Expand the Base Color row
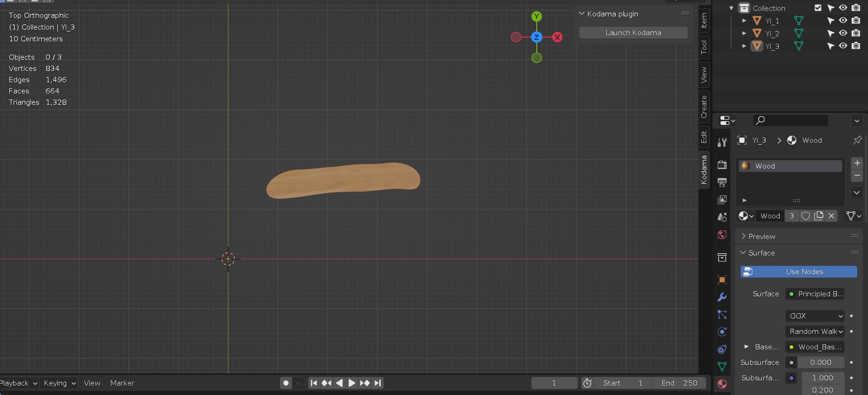The image size is (868, 395). point(746,347)
